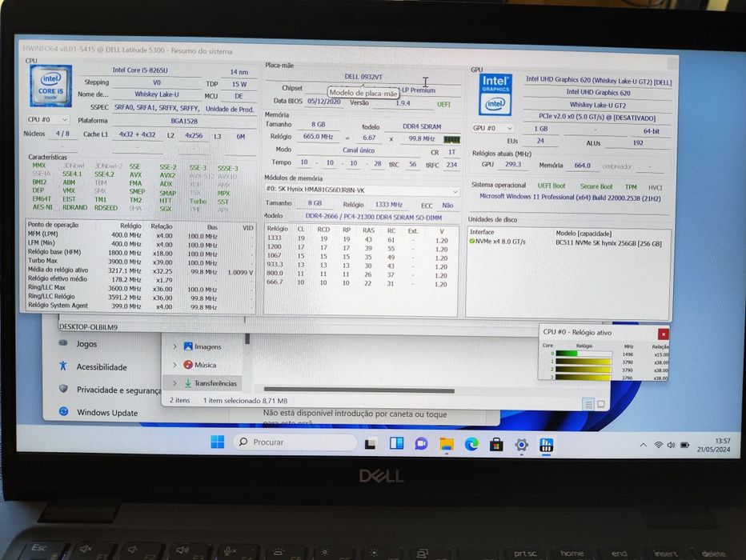The image size is (746, 560).
Task: Open File Explorer from taskbar
Action: 447,444
